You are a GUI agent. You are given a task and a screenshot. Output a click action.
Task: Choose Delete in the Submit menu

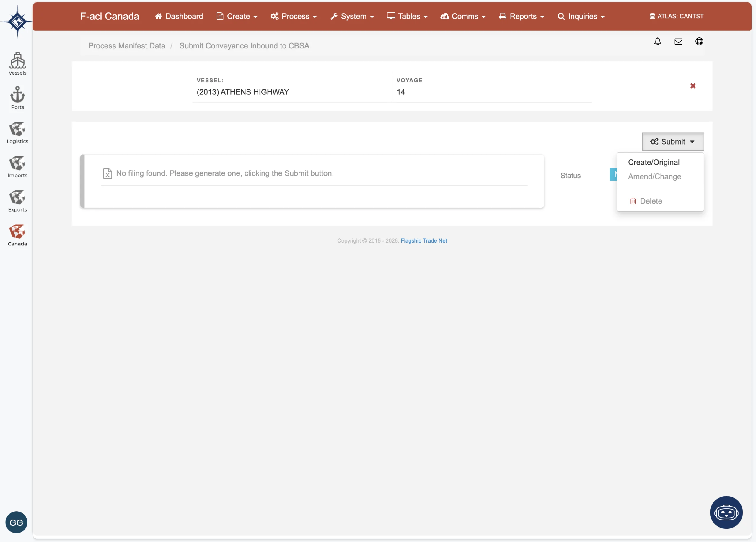click(x=650, y=201)
